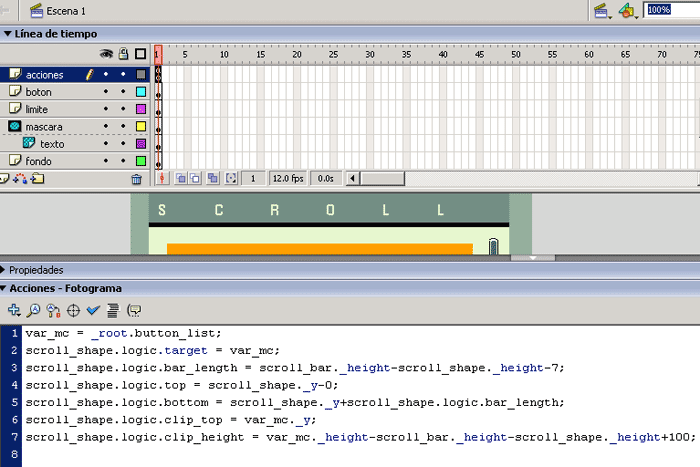
Task: Open the Find tool in Actions panel
Action: [x=34, y=310]
